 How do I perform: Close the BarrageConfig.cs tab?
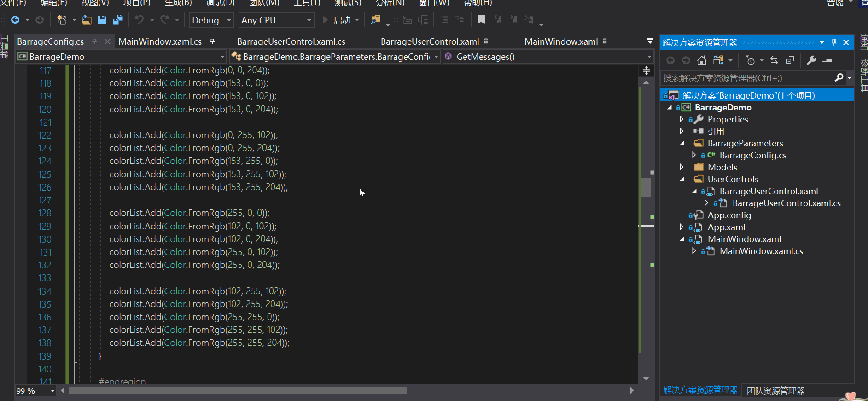tap(107, 41)
